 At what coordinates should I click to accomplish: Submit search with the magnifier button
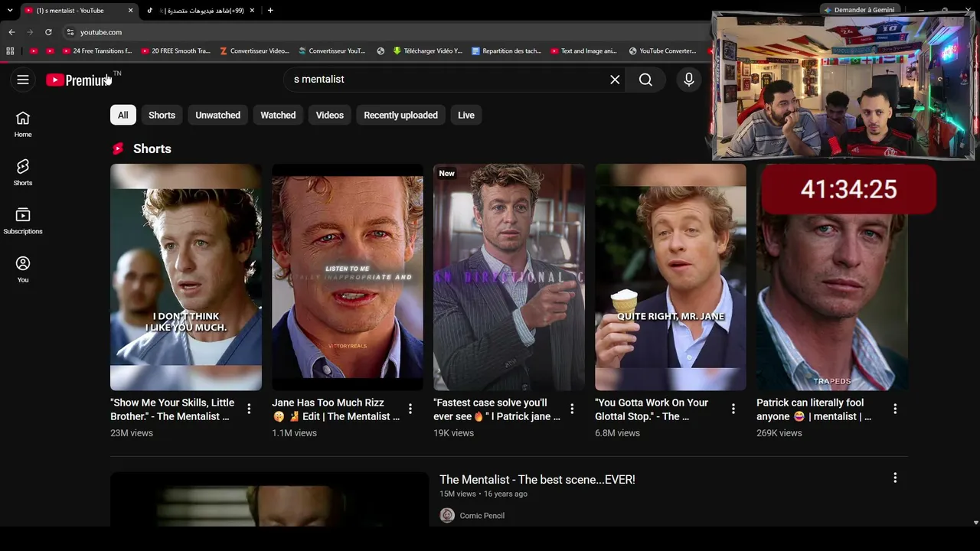(645, 80)
